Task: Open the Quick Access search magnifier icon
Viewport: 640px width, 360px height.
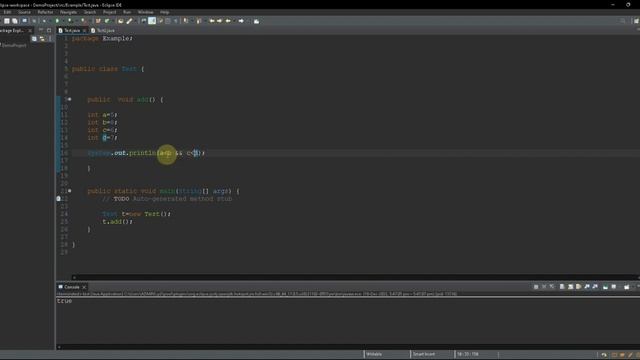Action: point(622,21)
